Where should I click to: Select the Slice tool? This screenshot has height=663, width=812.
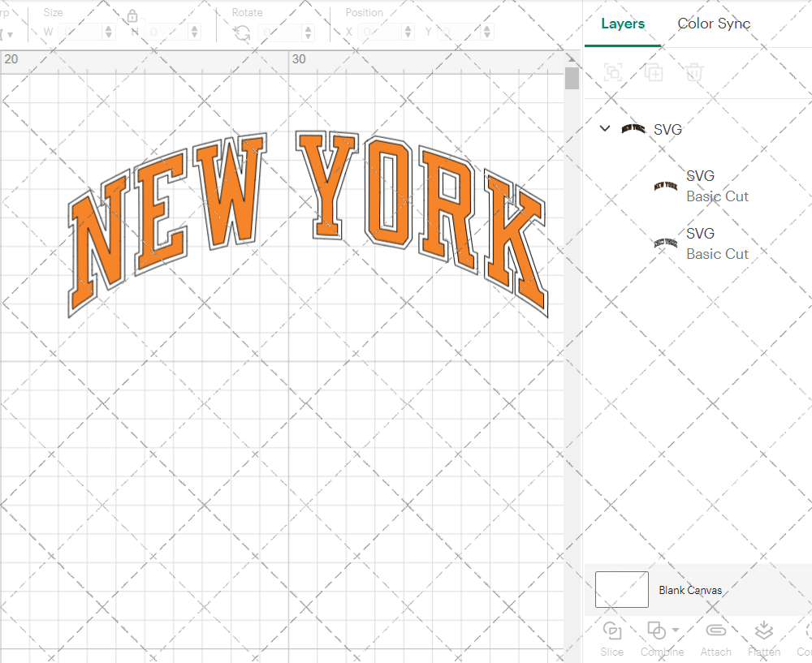click(611, 638)
